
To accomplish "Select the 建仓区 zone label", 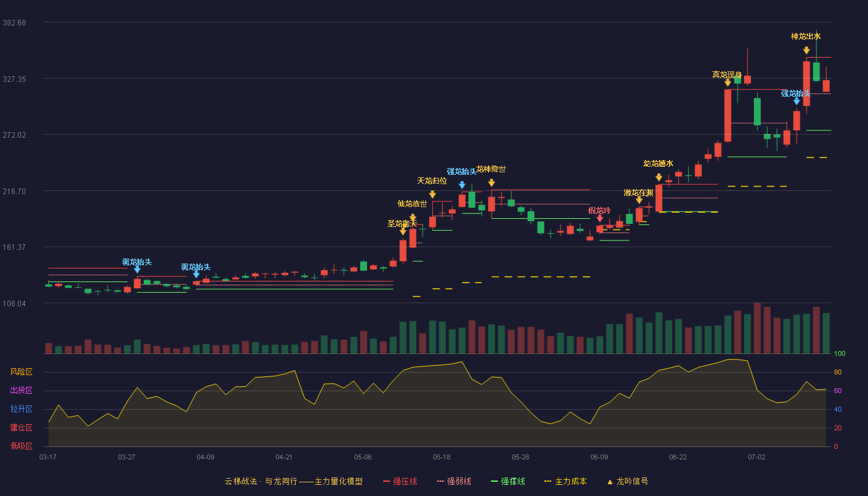I will (x=21, y=428).
